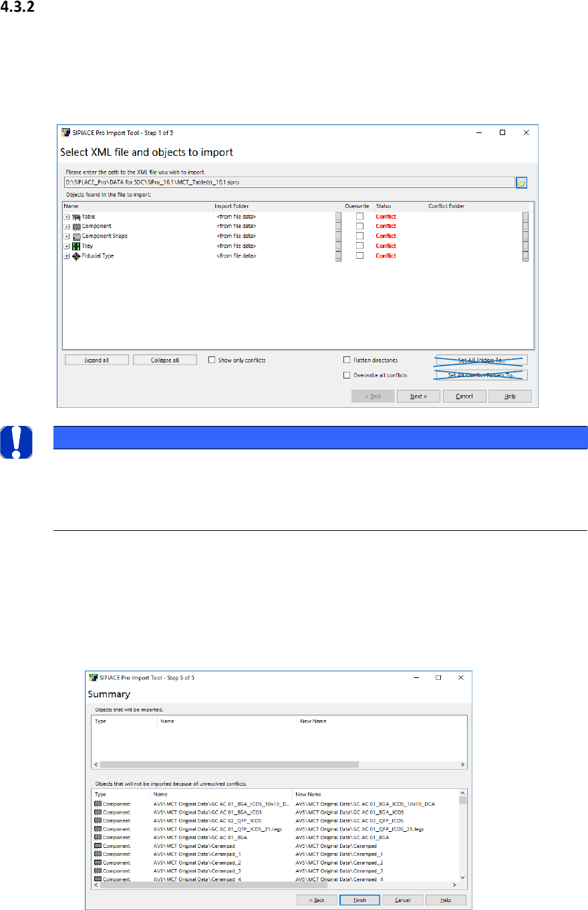588x910 pixels.
Task: Expand the Component tree node in Step 1
Action: [67, 226]
